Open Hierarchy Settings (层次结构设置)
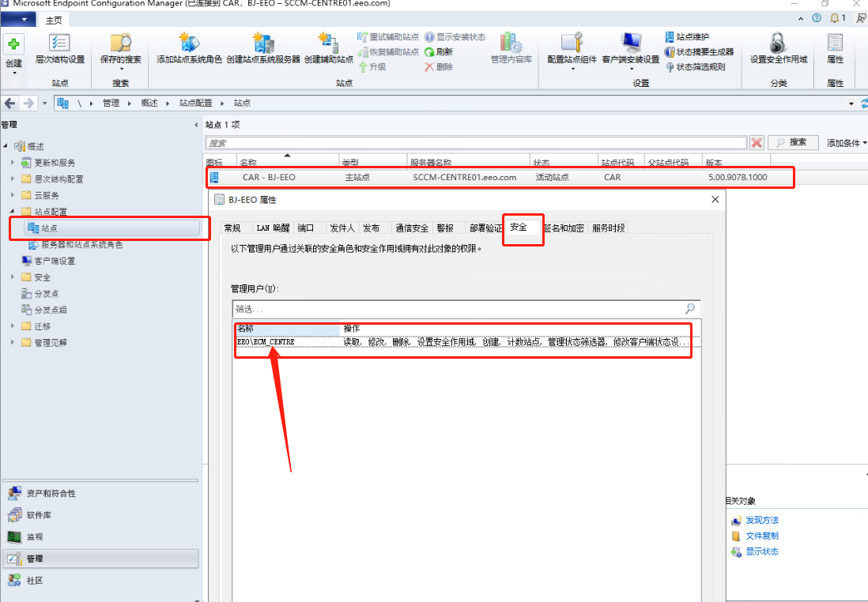The width and height of the screenshot is (868, 602). pos(60,50)
